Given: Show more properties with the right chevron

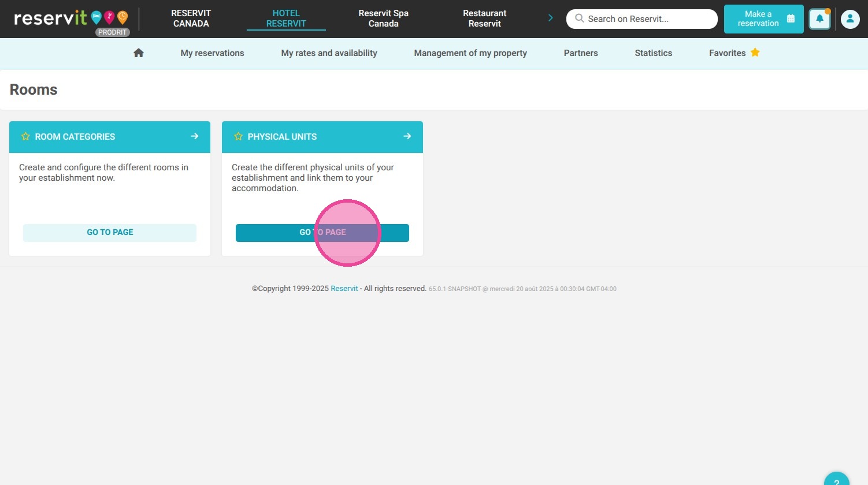Looking at the screenshot, I should pos(550,18).
